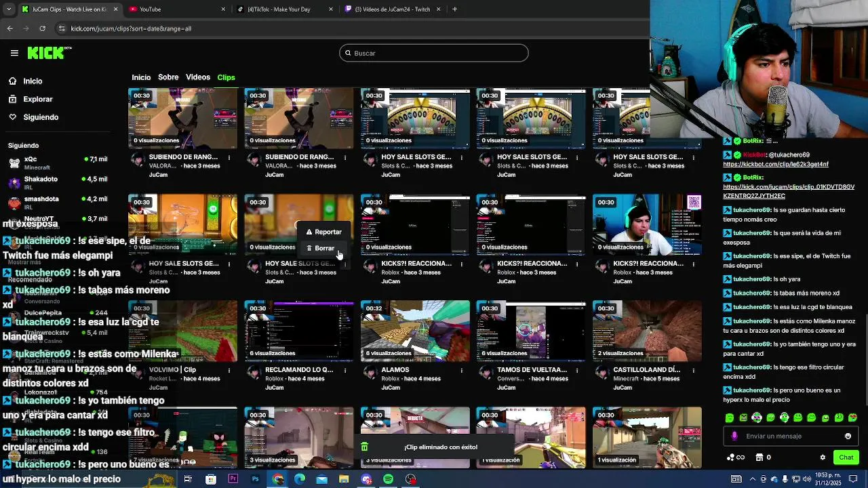Go to Siguiendo in the left sidebar
Screen dimensions: 868x488
(x=40, y=117)
